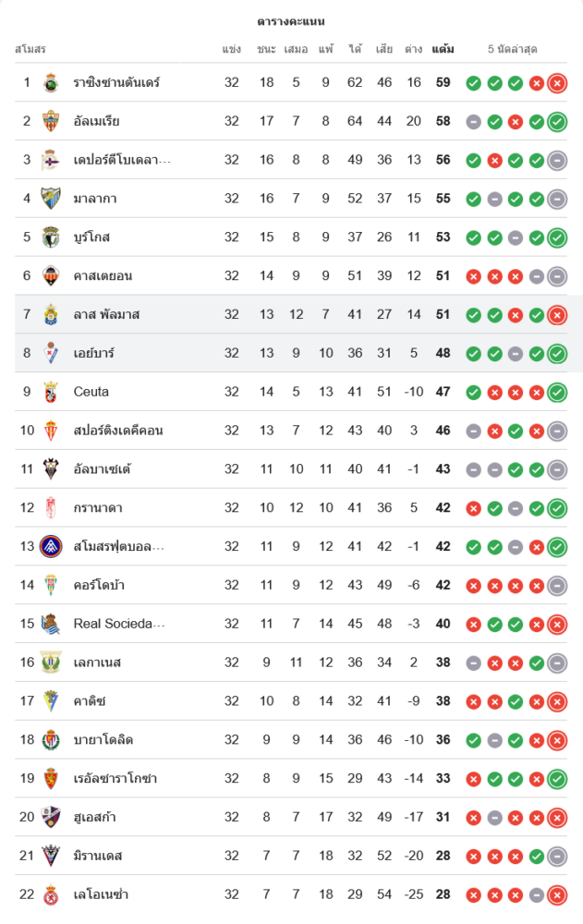Click the ฮูเอสก้า club crest
Viewport: 583px width, 924px height.
(51, 818)
